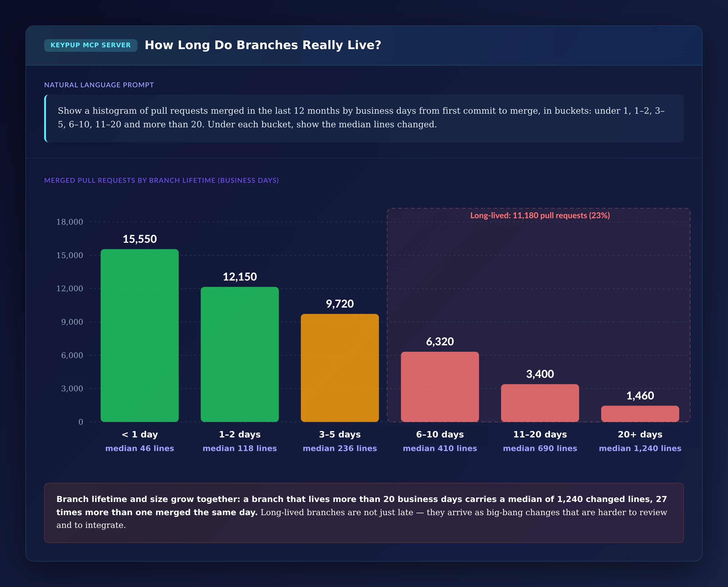
Task: Click "median 236 lines" caption
Action: click(340, 448)
